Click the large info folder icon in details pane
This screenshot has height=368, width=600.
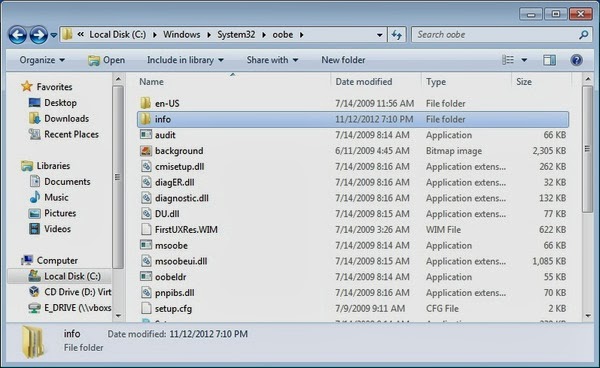click(x=33, y=341)
